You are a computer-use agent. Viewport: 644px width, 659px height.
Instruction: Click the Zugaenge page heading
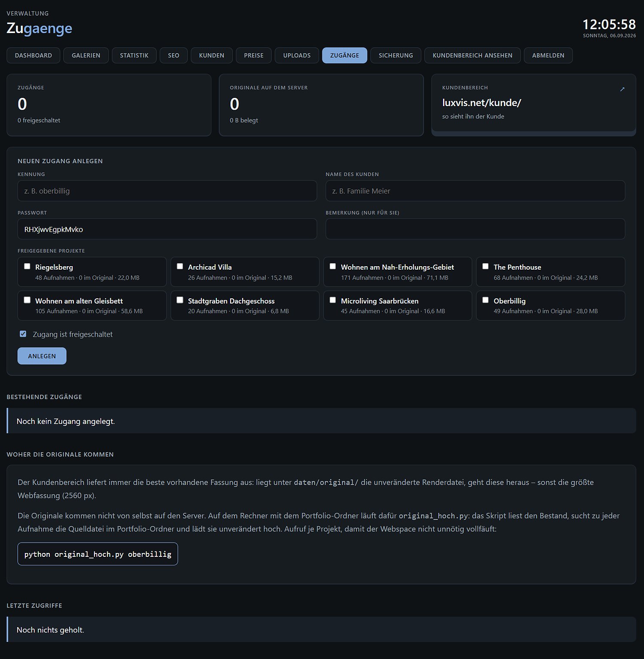coord(39,28)
